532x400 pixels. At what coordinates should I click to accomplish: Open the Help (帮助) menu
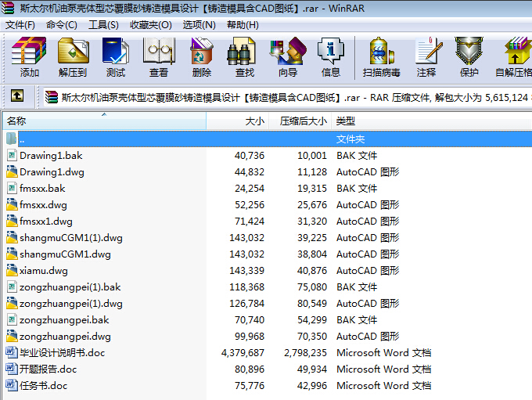243,25
